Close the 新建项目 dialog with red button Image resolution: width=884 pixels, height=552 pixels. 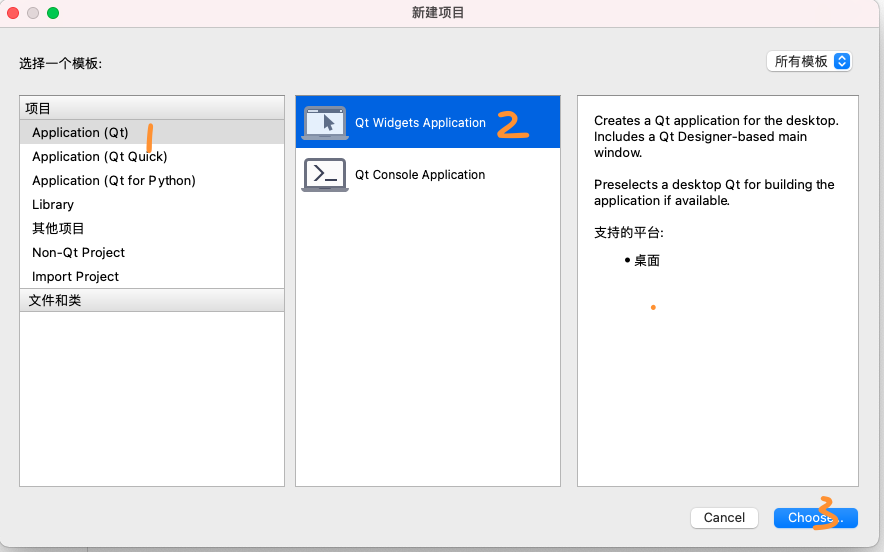tap(13, 13)
